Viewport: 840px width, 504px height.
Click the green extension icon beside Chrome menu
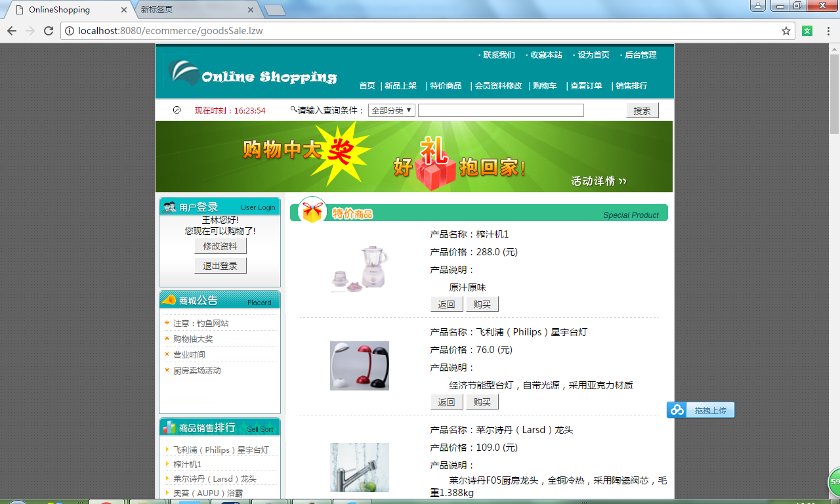tap(807, 31)
